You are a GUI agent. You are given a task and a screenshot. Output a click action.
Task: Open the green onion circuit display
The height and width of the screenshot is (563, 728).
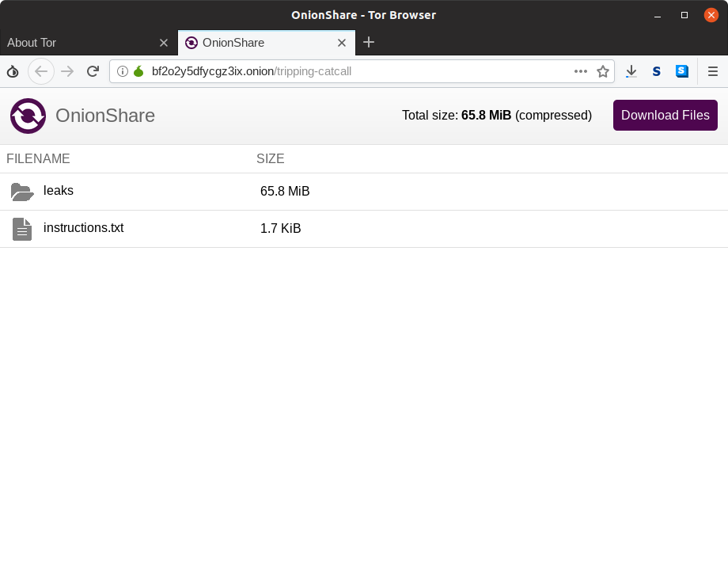[x=138, y=71]
